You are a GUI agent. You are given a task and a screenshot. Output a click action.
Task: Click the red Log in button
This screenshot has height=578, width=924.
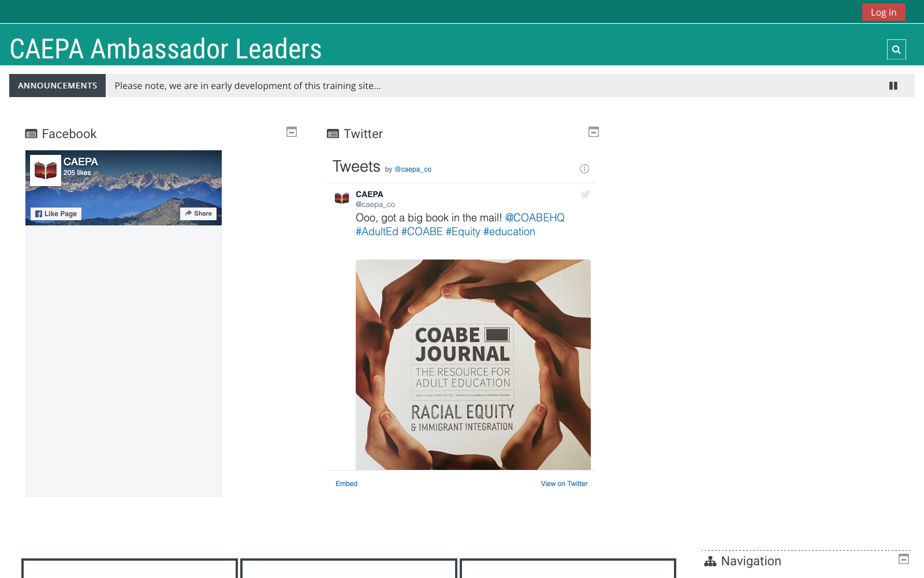pos(884,12)
